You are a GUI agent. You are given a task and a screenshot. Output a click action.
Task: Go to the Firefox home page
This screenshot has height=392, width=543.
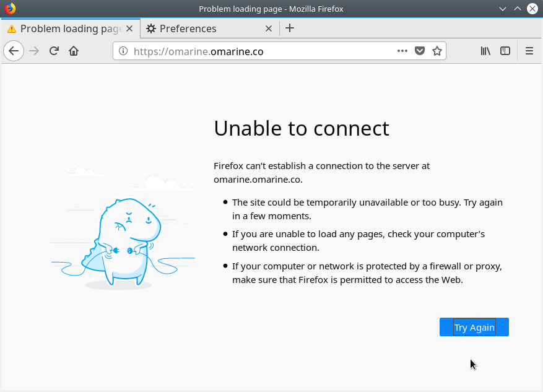point(74,51)
